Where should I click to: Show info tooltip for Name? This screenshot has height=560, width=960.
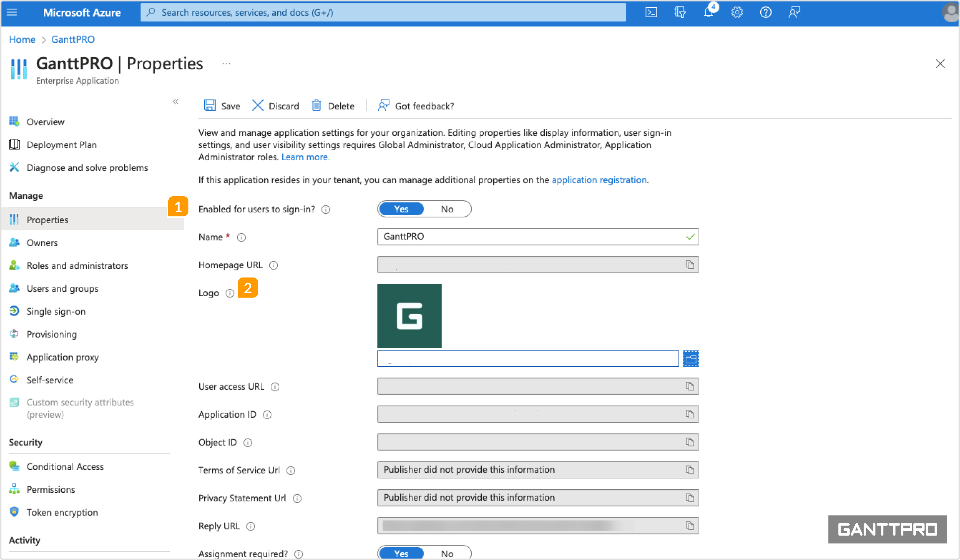[x=241, y=237]
